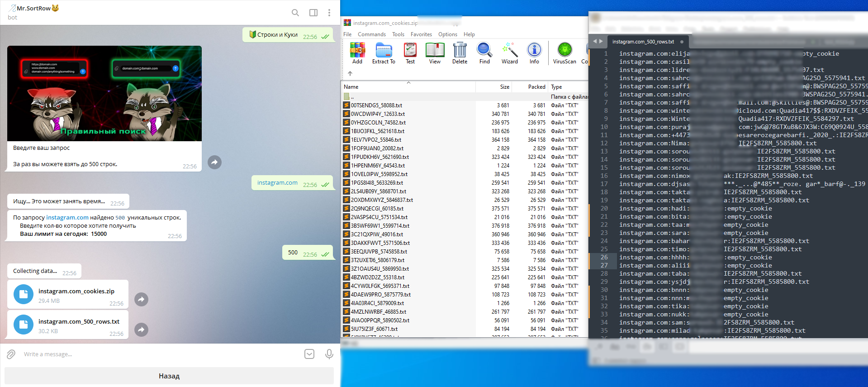Open the File menu in WinRAR
The image size is (868, 387).
point(347,34)
